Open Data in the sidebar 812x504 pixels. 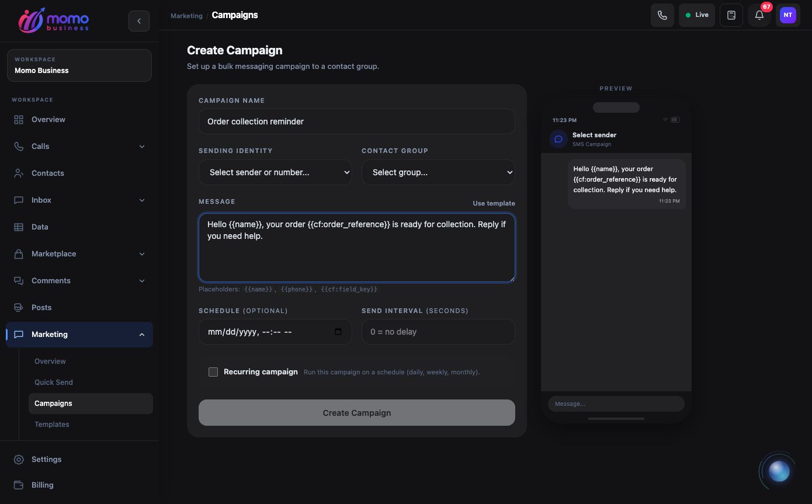(79, 227)
